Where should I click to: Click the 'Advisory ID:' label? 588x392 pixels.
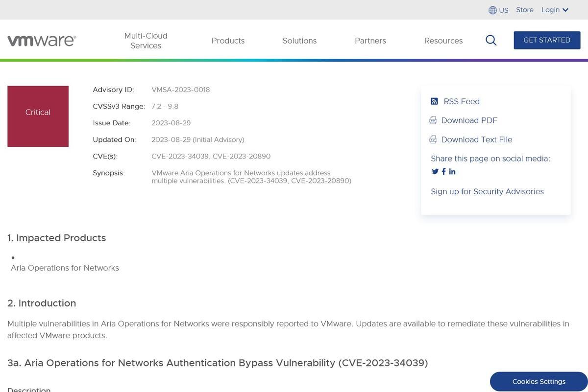114,90
